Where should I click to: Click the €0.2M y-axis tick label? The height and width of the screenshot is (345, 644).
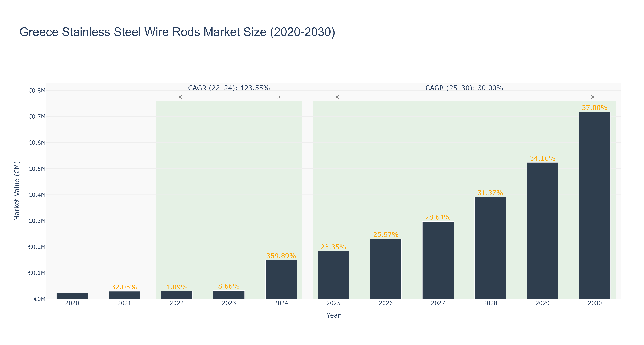coord(37,247)
